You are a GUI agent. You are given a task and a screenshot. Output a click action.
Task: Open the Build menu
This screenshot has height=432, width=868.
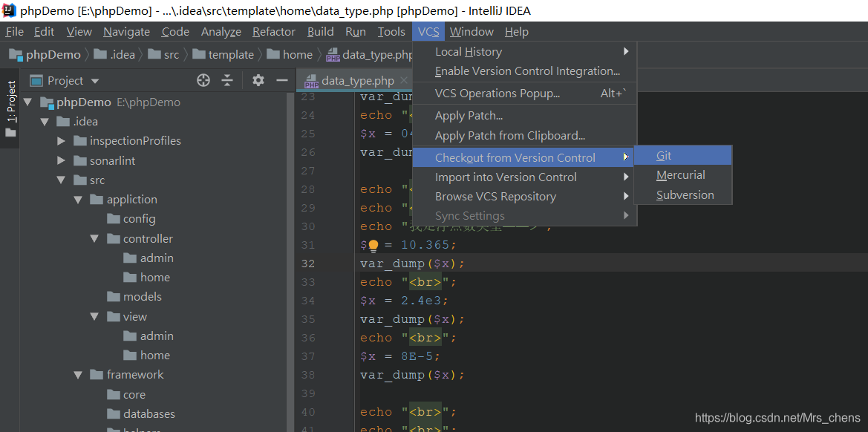point(321,32)
